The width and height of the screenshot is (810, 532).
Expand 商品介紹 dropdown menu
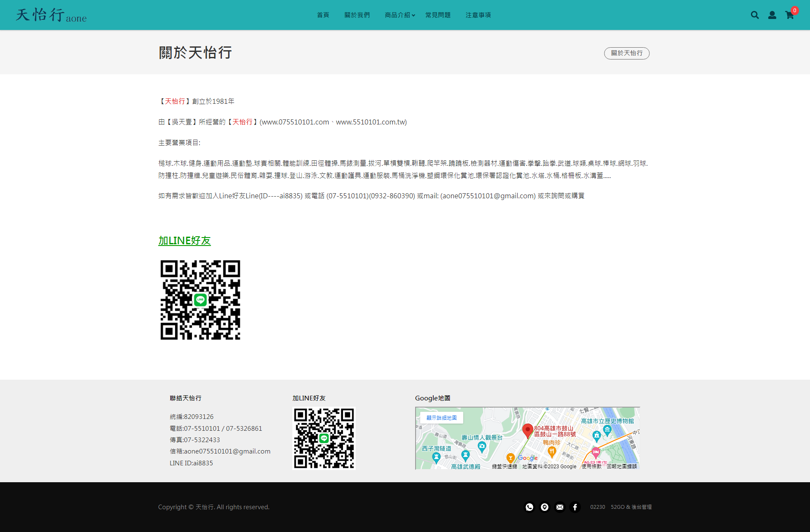tap(400, 15)
